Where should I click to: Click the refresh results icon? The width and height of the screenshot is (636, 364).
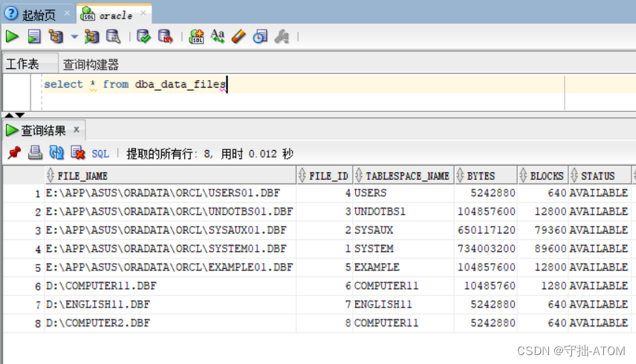(x=56, y=153)
